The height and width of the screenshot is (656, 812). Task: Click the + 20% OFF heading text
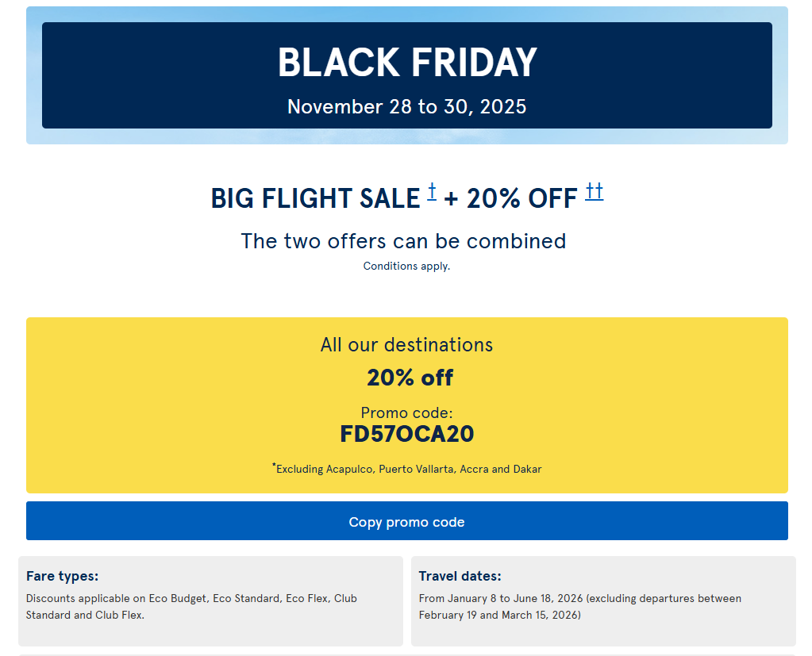click(510, 198)
